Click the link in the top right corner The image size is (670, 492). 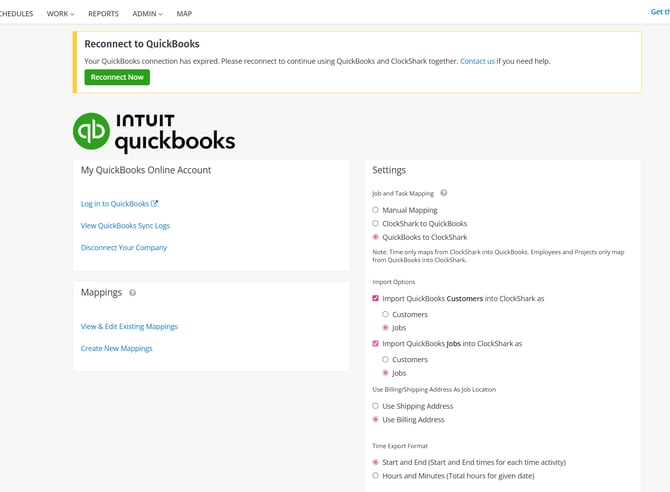pos(660,12)
